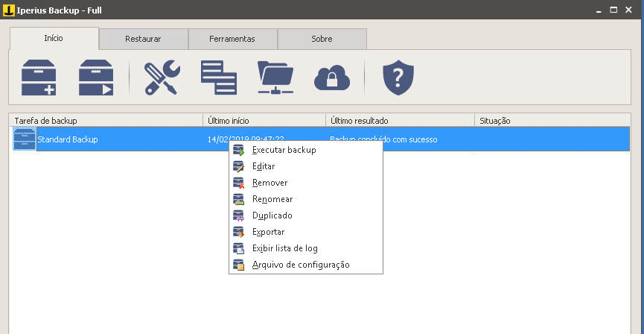Click the icon beside Renomear

[239, 200]
